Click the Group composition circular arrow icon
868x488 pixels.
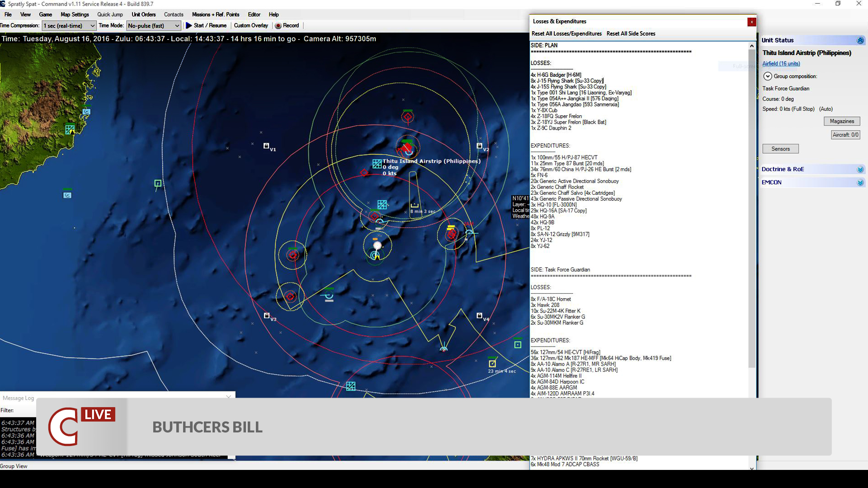767,76
